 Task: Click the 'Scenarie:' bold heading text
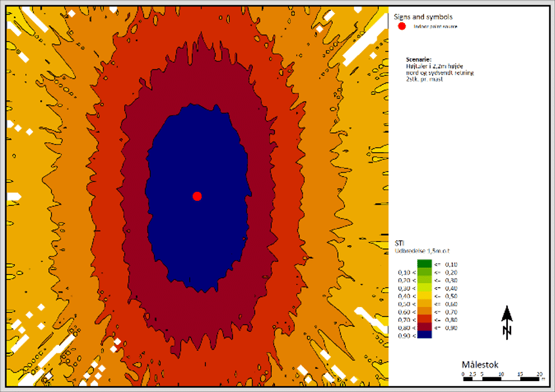(419, 59)
